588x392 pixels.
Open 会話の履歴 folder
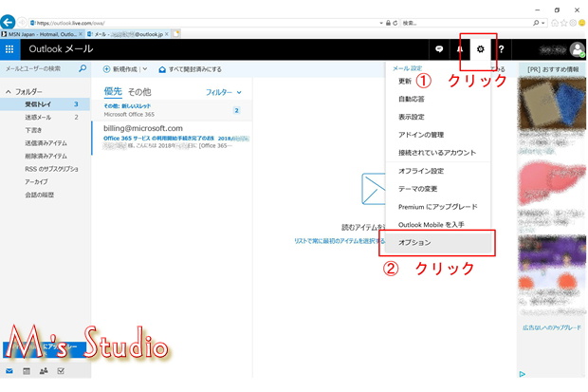pyautogui.click(x=45, y=195)
